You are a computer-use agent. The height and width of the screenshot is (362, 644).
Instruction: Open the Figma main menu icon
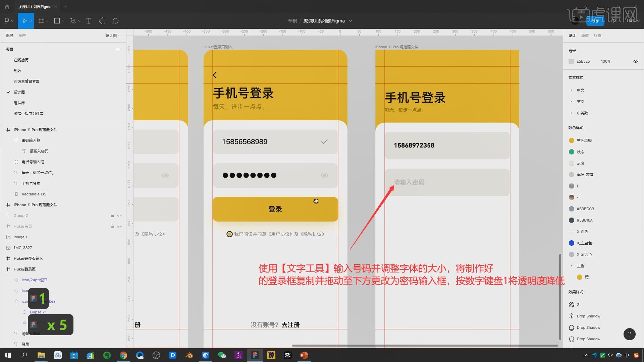click(x=7, y=21)
